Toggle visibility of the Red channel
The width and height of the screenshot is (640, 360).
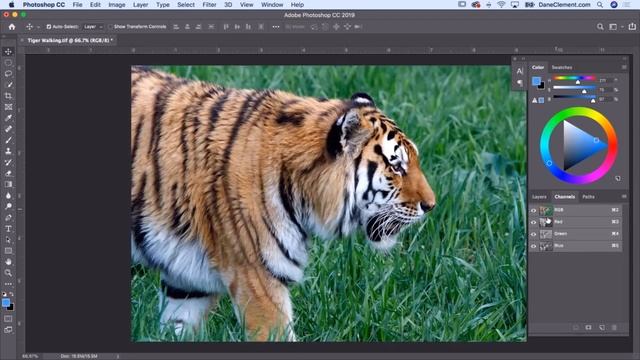coord(533,222)
